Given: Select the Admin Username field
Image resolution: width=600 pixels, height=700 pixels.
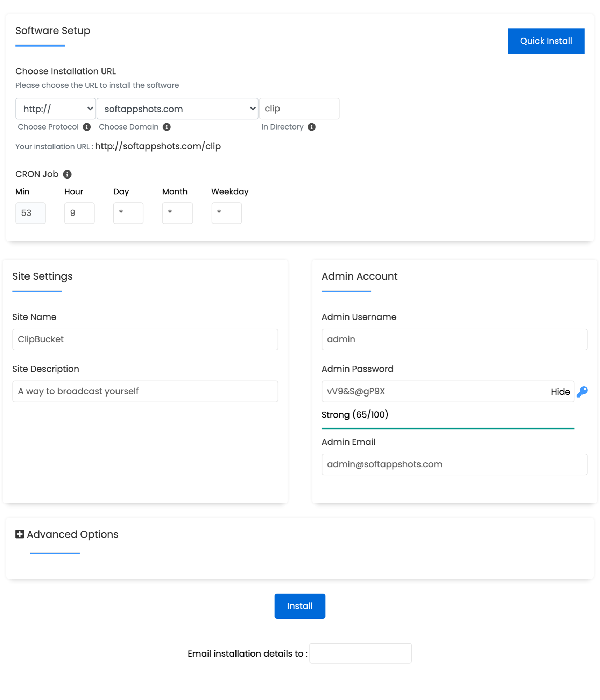Looking at the screenshot, I should [x=454, y=339].
